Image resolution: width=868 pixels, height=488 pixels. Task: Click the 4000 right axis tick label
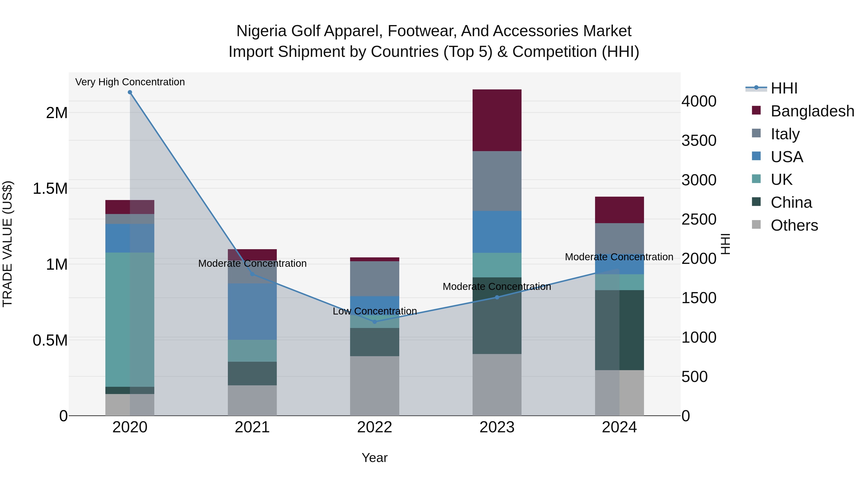click(x=699, y=101)
